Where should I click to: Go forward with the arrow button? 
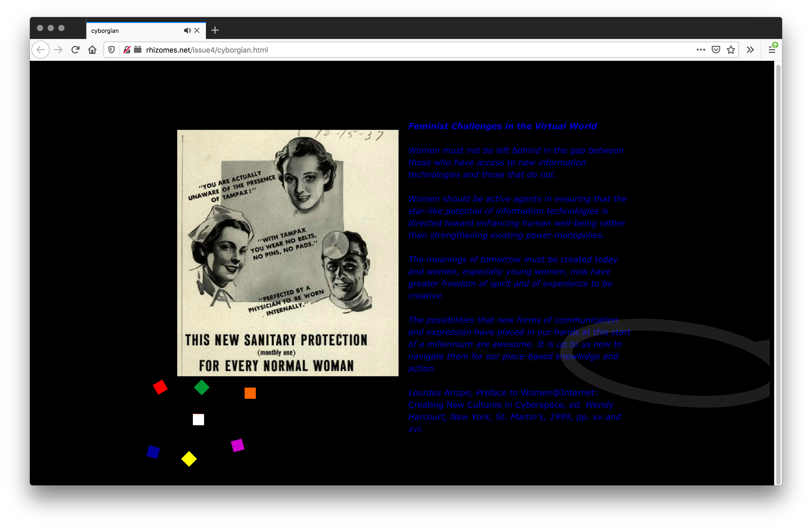pyautogui.click(x=58, y=50)
